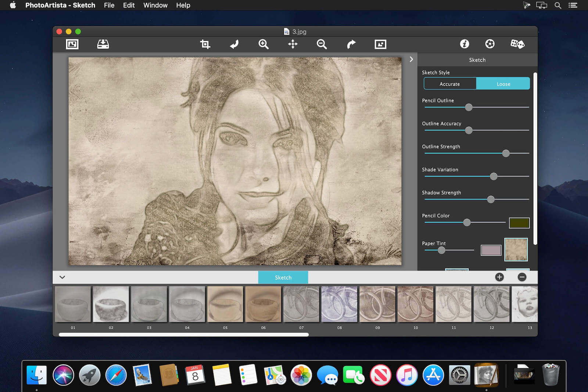Viewport: 588px width, 392px height.
Task: Activate the Zoom Out tool
Action: 322,44
